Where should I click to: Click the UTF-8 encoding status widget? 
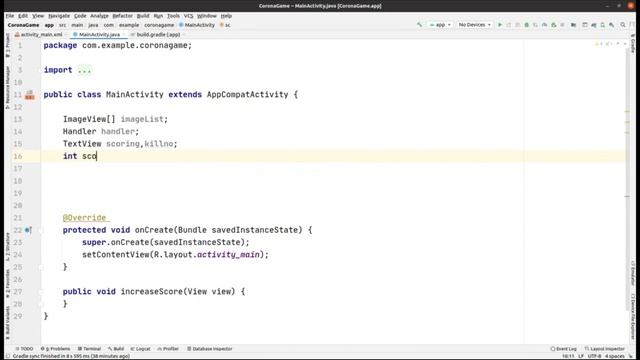[594, 356]
